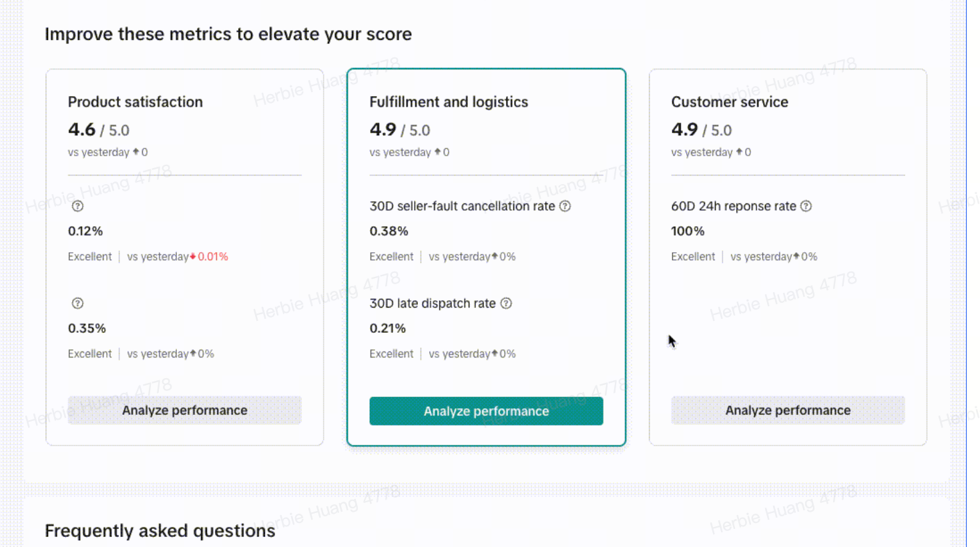Open help for 60D 24h response rate
This screenshot has width=980, height=547.
pyautogui.click(x=806, y=206)
